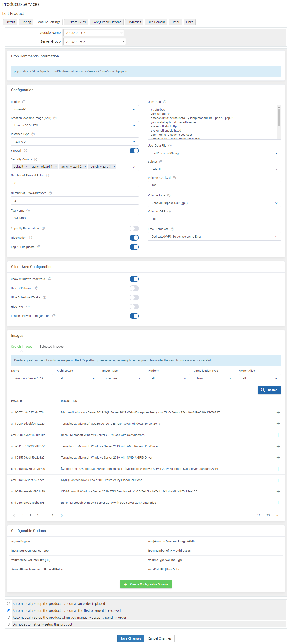The height and width of the screenshot is (644, 292).
Task: Add Terracloudx SQLServer 2019 Enterprise image
Action: click(x=278, y=424)
